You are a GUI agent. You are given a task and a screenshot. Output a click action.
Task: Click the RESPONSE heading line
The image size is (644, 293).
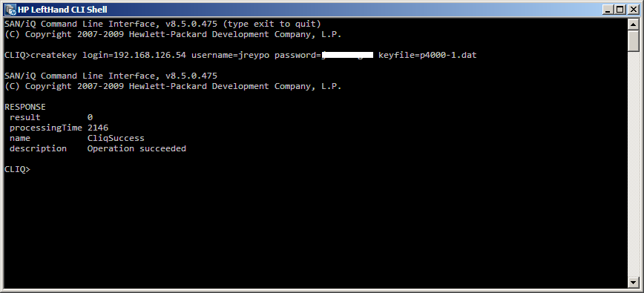[25, 107]
